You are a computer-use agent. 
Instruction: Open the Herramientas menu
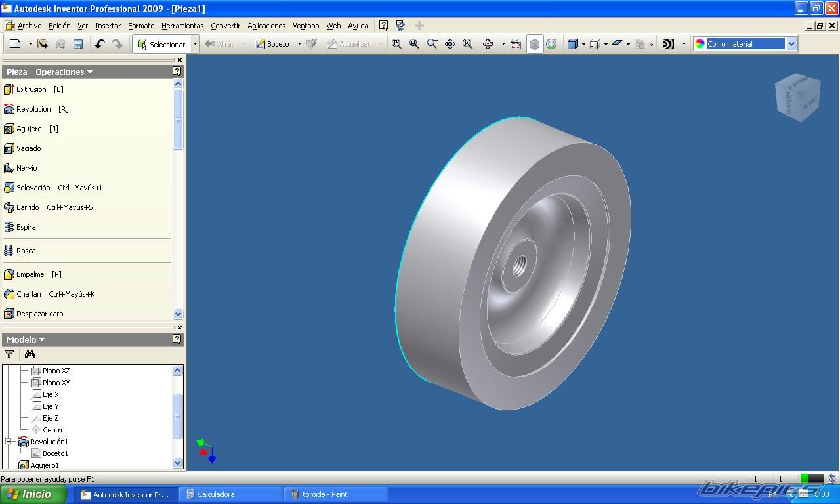coord(182,26)
